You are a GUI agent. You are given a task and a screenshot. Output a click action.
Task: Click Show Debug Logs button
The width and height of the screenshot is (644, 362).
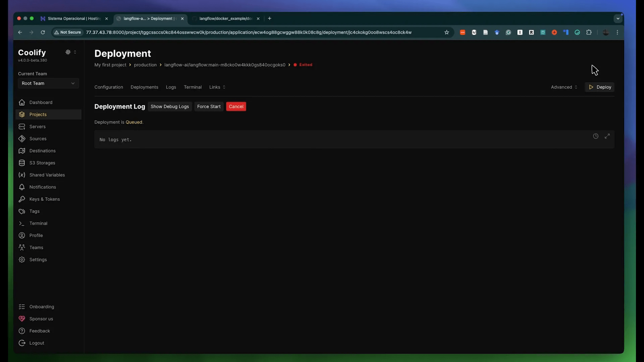[x=170, y=107]
